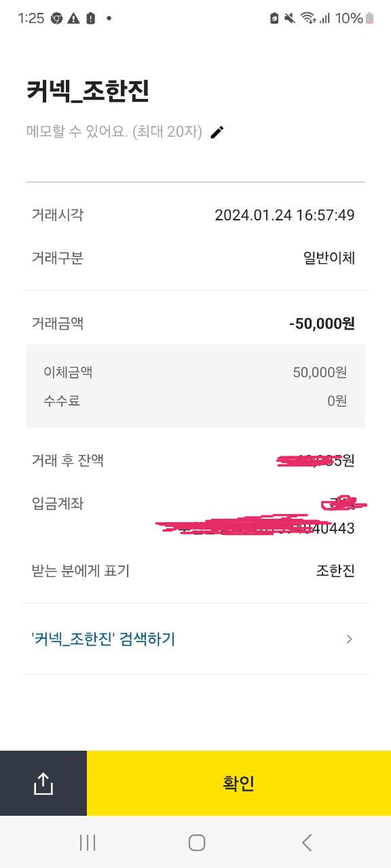Tap Android home navigation icon

click(x=197, y=842)
